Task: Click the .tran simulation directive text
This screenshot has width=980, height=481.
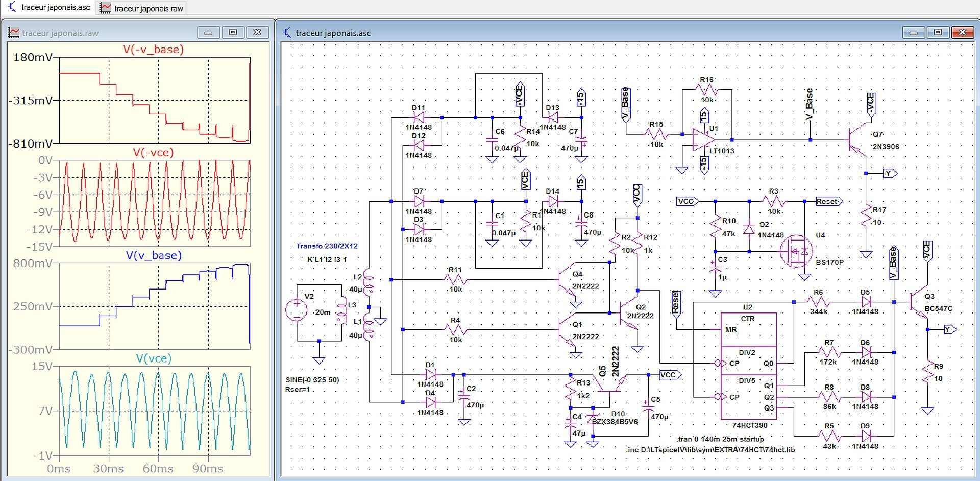Action: tap(720, 439)
